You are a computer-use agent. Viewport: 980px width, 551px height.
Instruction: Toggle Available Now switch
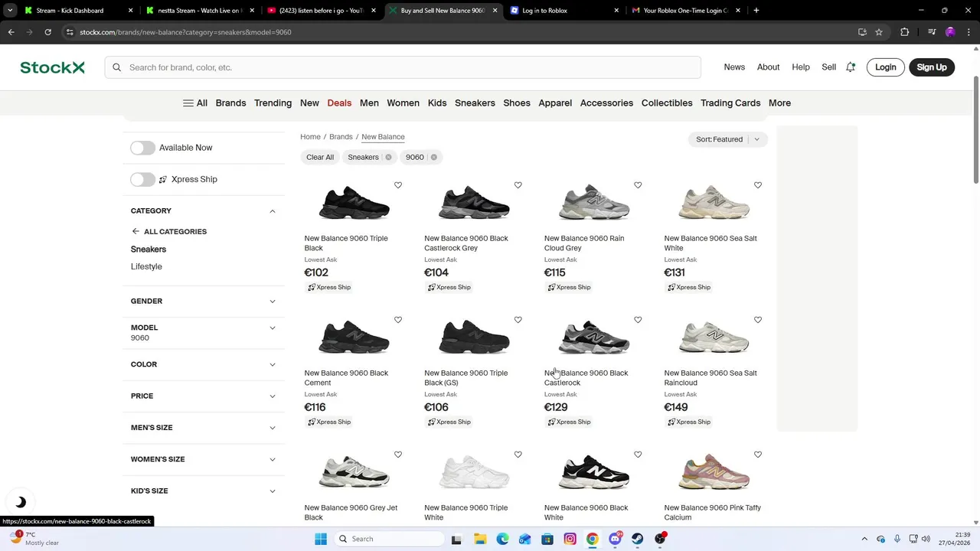pos(142,148)
